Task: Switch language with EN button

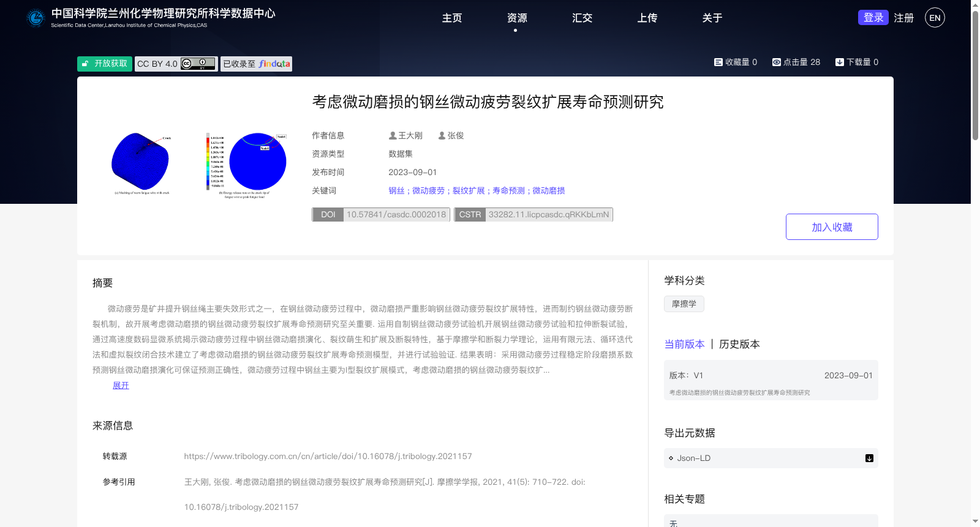Action: [935, 18]
